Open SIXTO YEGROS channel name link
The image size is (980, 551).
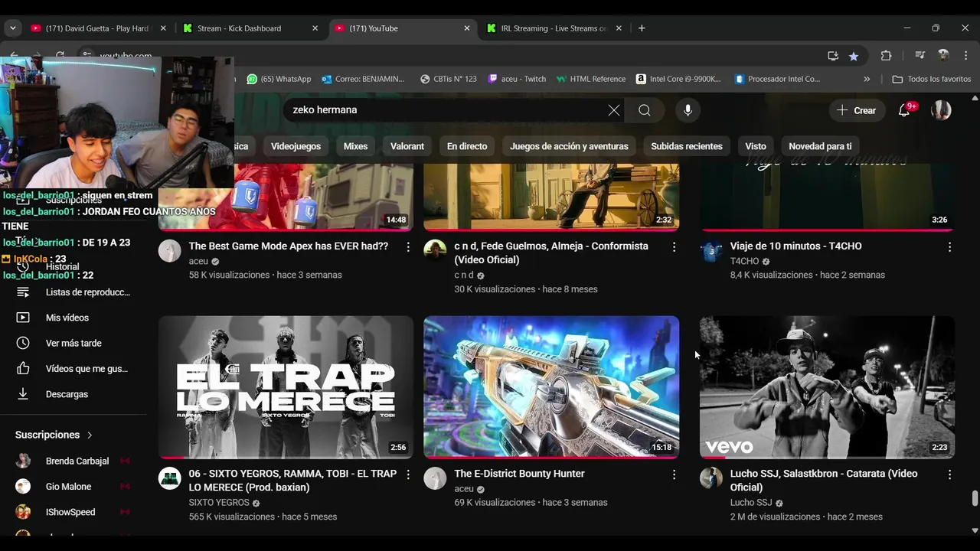click(x=219, y=503)
